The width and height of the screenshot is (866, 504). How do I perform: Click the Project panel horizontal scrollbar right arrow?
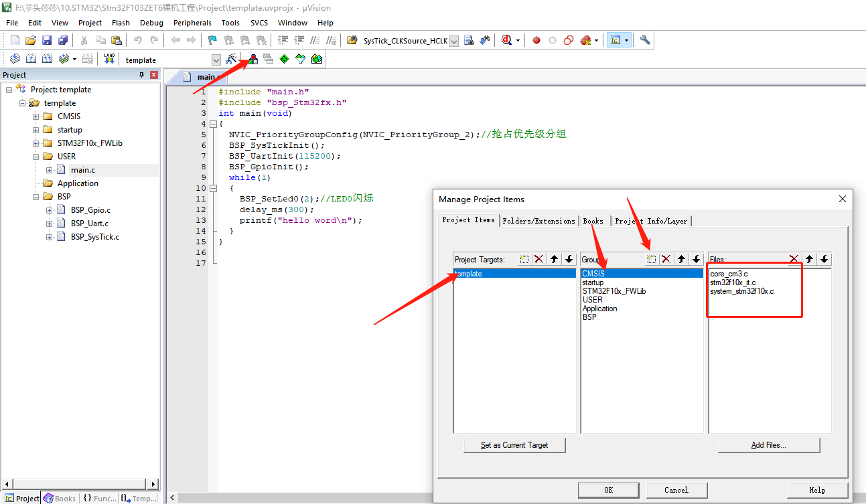153,484
